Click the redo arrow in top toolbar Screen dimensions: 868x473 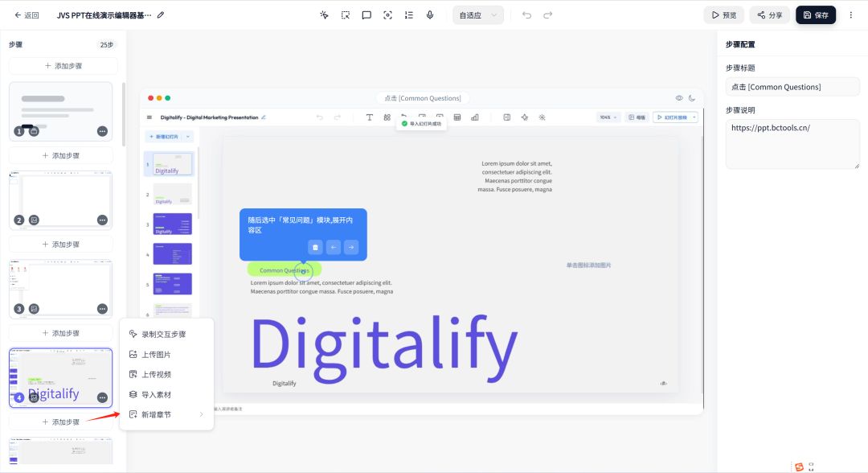coord(547,15)
